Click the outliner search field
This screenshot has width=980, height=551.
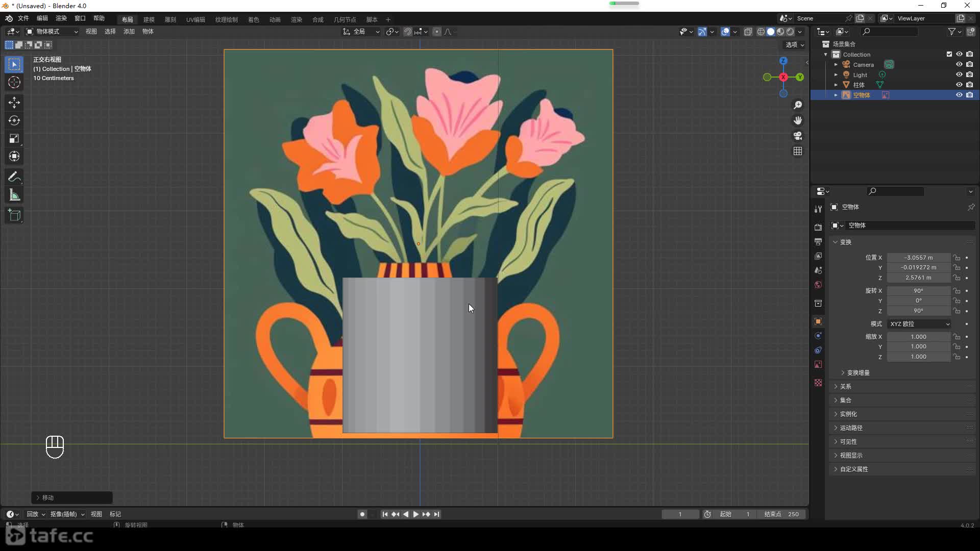click(x=889, y=32)
